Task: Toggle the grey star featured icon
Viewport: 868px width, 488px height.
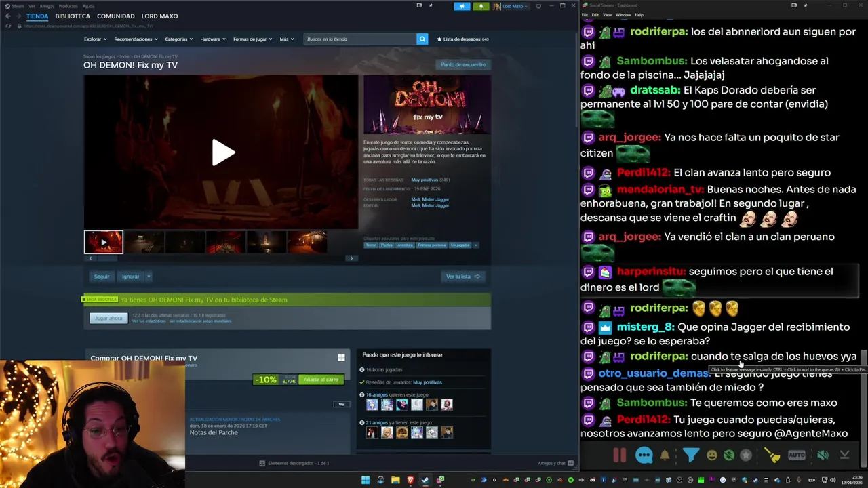Action: pos(746,455)
